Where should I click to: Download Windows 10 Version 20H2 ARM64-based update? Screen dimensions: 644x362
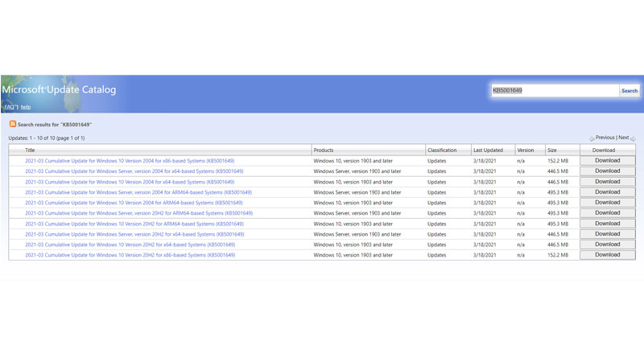pyautogui.click(x=608, y=224)
